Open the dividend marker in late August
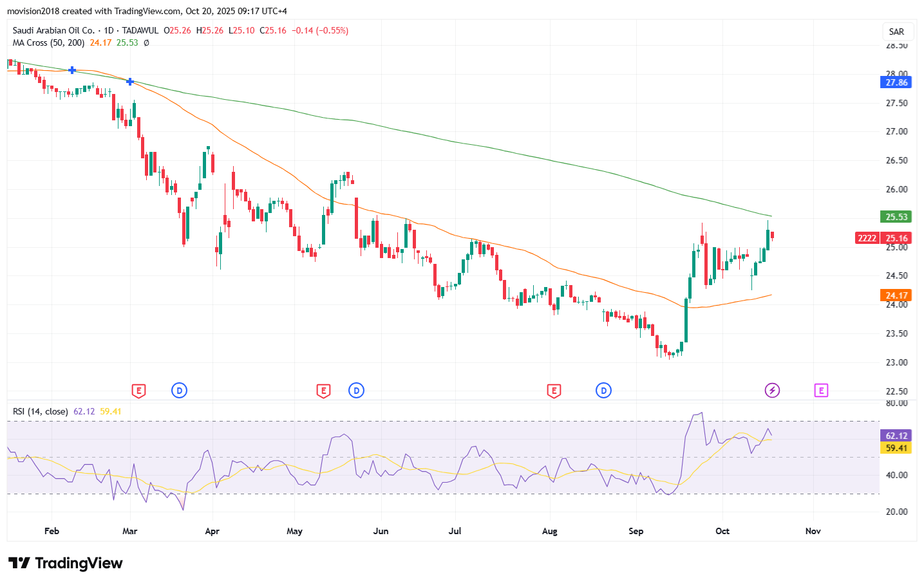The height and width of the screenshot is (585, 924). (603, 391)
